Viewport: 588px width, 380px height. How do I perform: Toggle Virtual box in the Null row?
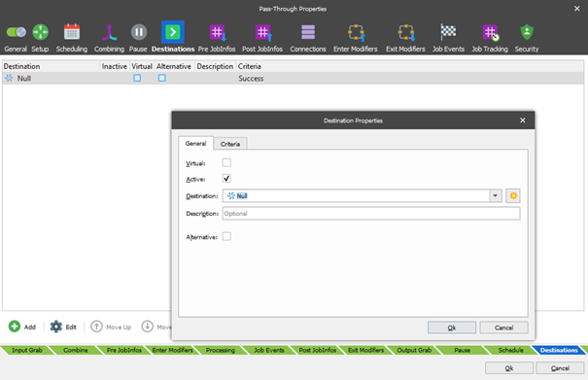tap(137, 78)
